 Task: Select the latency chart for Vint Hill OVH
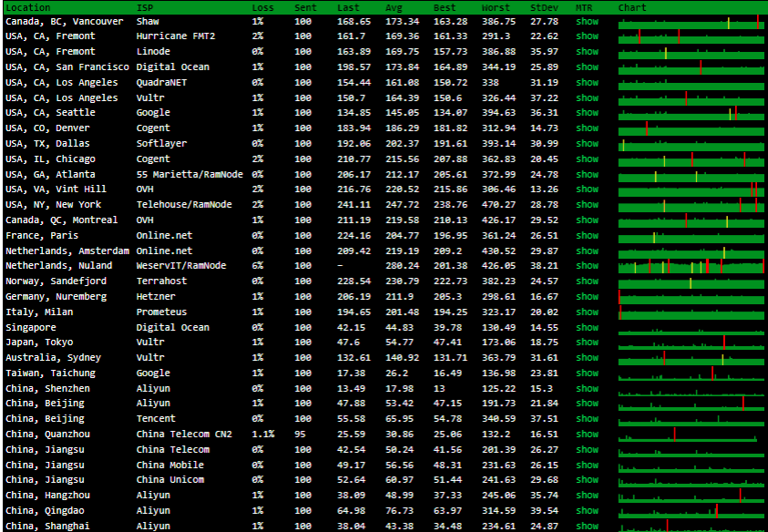click(x=691, y=189)
